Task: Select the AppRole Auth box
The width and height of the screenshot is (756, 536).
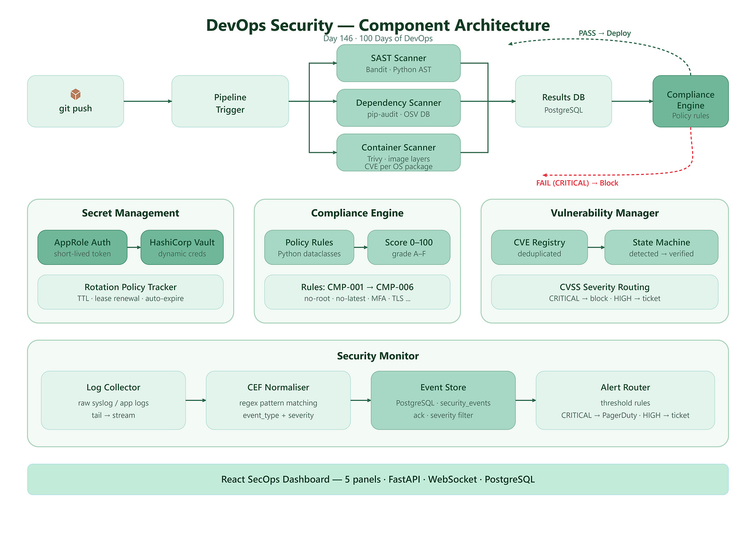Action: pyautogui.click(x=83, y=247)
